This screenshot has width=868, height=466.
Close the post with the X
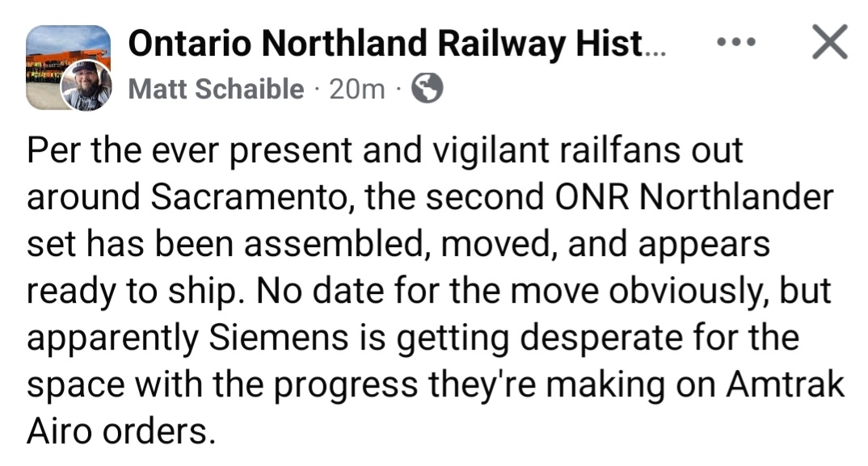click(829, 41)
